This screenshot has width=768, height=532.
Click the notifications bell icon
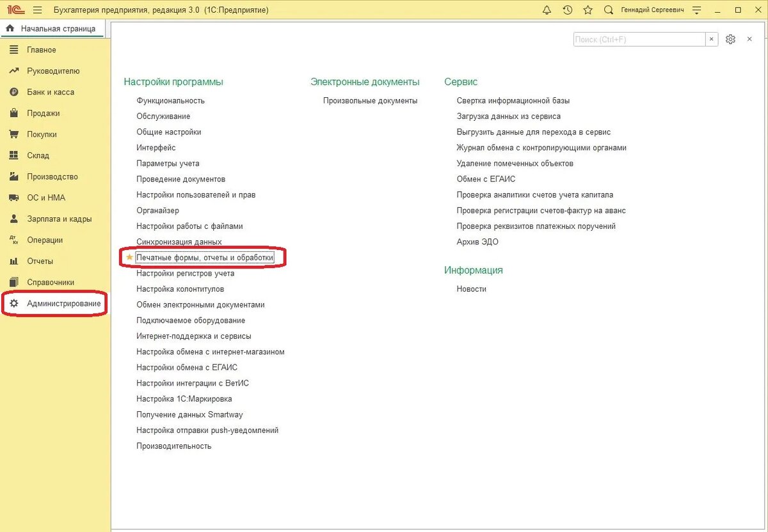547,10
